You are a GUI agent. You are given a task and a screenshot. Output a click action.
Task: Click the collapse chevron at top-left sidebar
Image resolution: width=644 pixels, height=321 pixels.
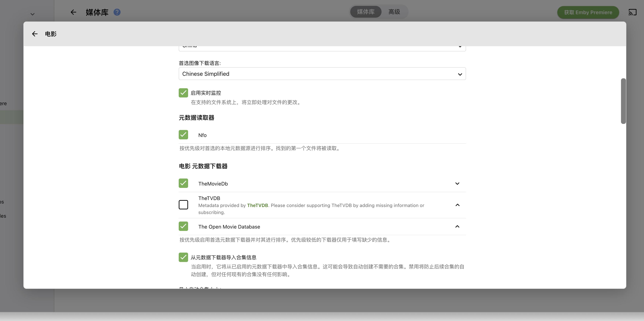click(33, 14)
